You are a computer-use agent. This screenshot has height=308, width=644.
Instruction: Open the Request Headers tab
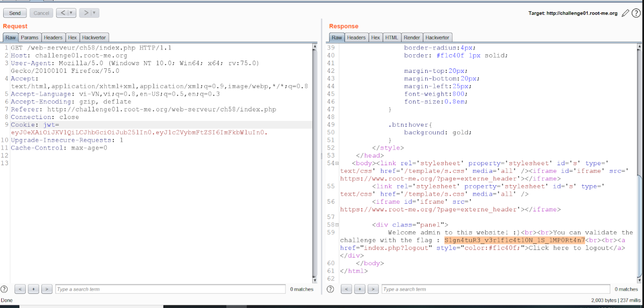point(53,38)
